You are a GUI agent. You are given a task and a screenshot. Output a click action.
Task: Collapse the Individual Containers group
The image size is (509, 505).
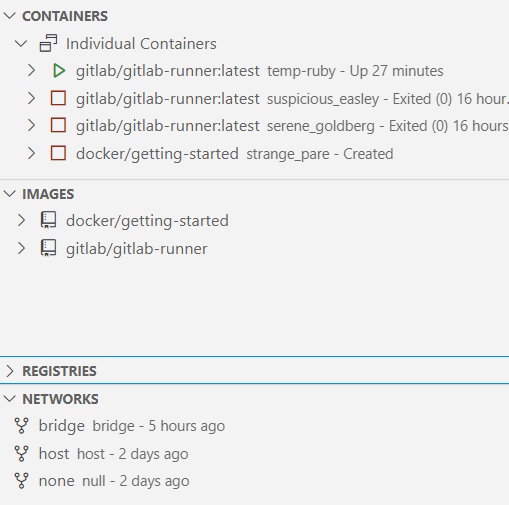point(21,43)
